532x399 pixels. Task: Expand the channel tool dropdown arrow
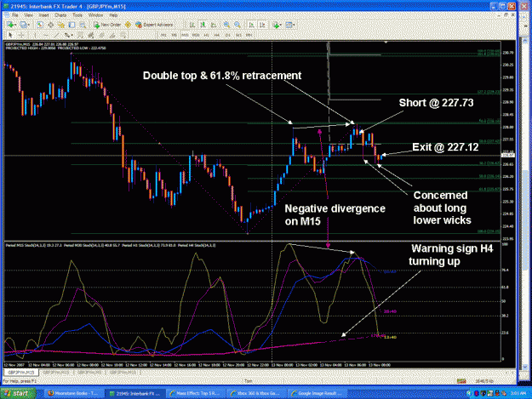pyautogui.click(x=72, y=35)
